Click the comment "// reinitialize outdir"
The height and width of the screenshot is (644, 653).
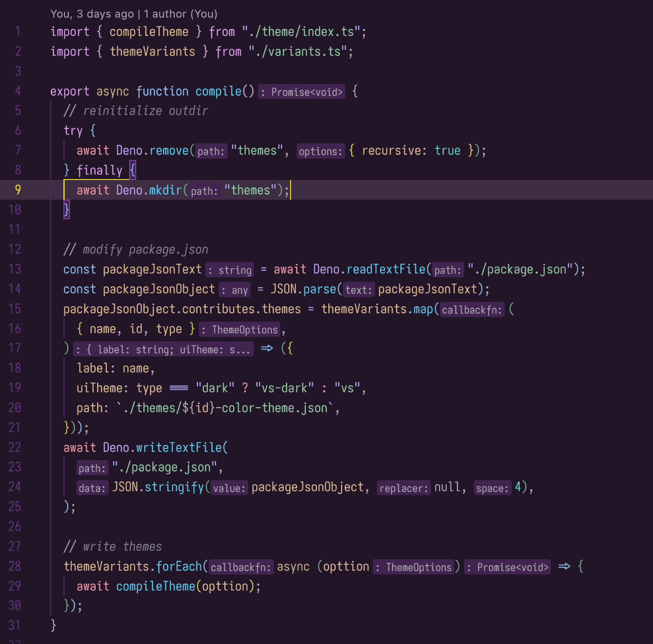pyautogui.click(x=136, y=111)
